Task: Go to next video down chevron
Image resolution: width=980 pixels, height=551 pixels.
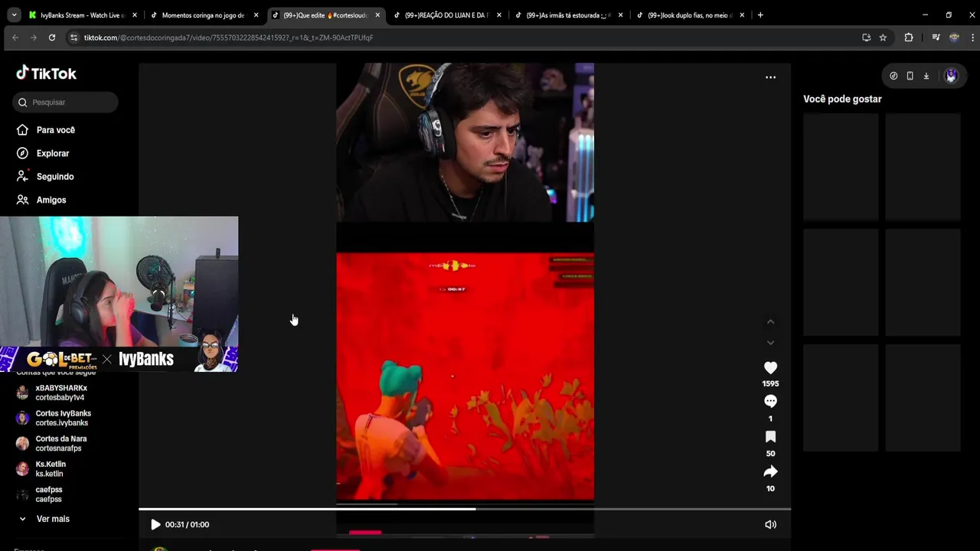Action: (770, 342)
